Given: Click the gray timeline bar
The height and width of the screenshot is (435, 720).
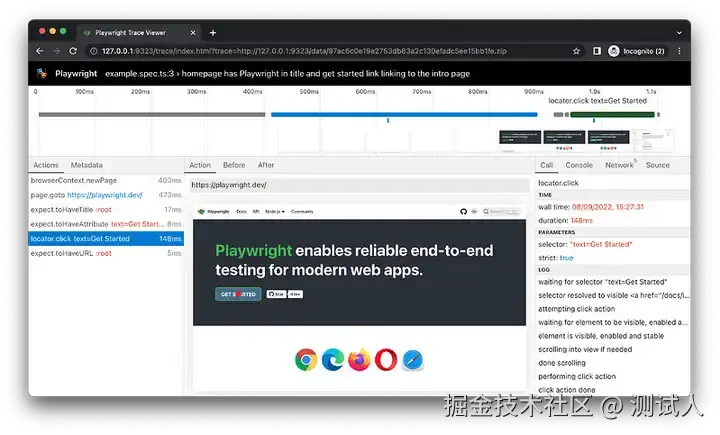Looking at the screenshot, I should click(x=152, y=114).
